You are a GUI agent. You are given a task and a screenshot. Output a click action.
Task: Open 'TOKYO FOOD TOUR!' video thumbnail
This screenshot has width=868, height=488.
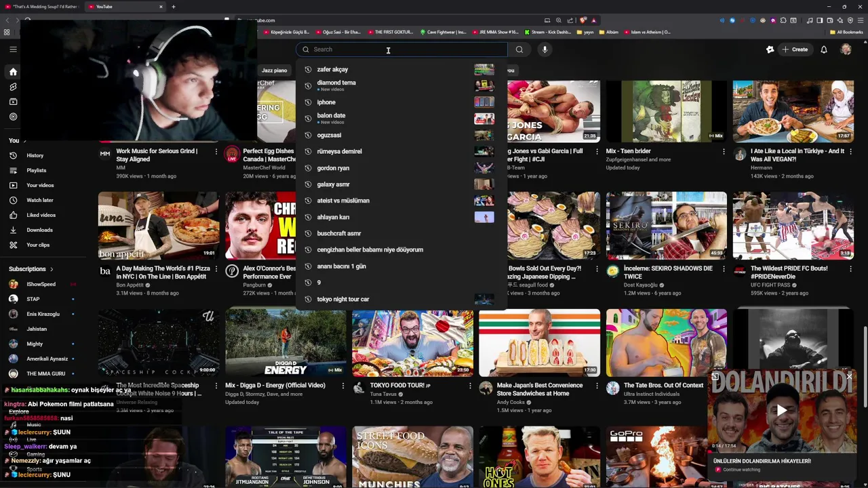click(412, 343)
